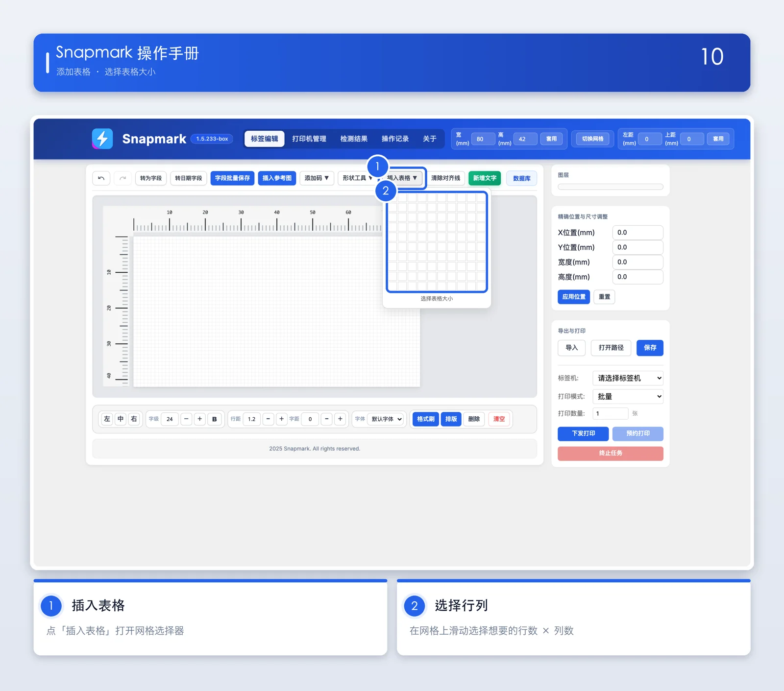Click the green 新增文字 button

[x=485, y=178]
